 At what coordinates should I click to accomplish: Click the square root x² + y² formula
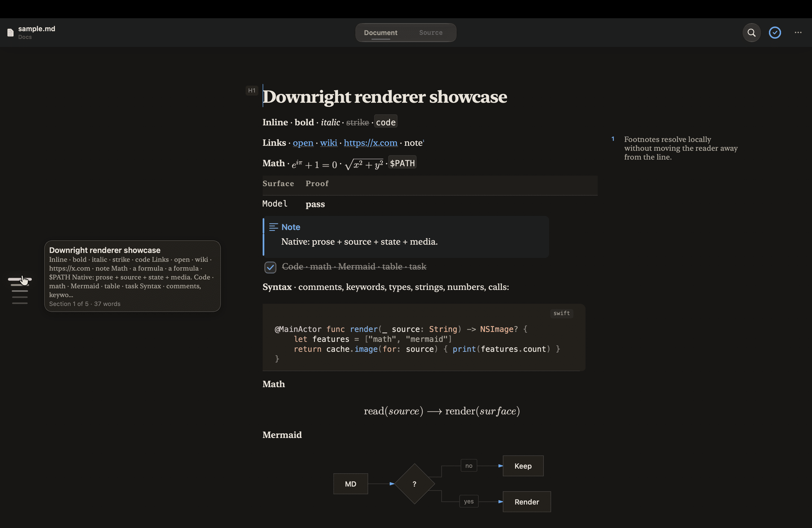364,164
